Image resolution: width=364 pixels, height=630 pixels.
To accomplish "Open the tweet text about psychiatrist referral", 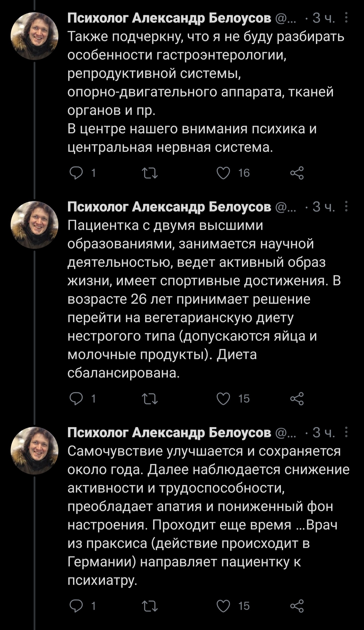I will [x=202, y=516].
